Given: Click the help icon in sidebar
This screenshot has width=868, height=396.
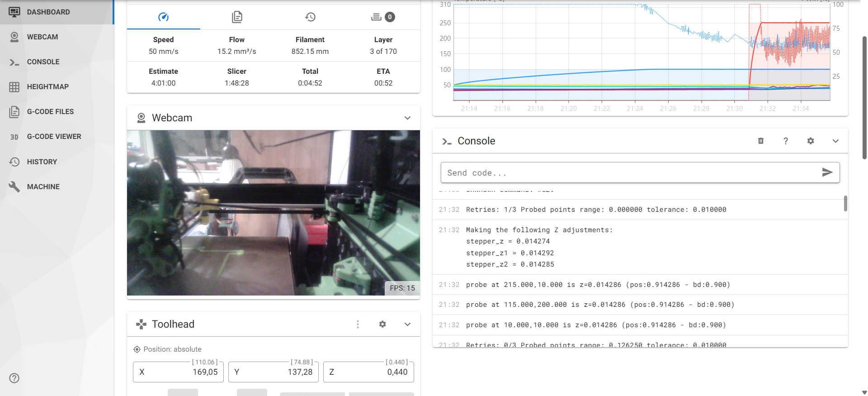Looking at the screenshot, I should pyautogui.click(x=14, y=378).
